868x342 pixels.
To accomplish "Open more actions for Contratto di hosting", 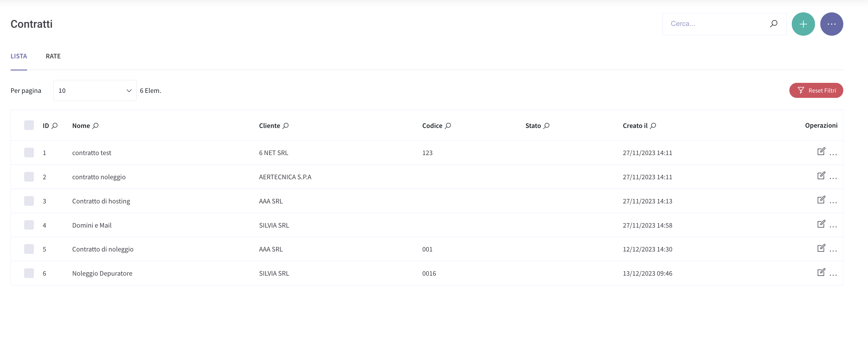I will click(833, 203).
